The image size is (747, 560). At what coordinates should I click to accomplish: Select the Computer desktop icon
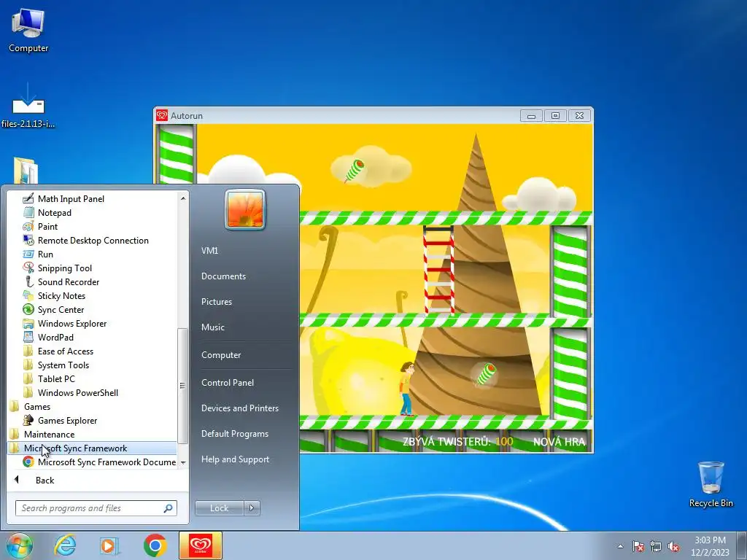tap(28, 31)
